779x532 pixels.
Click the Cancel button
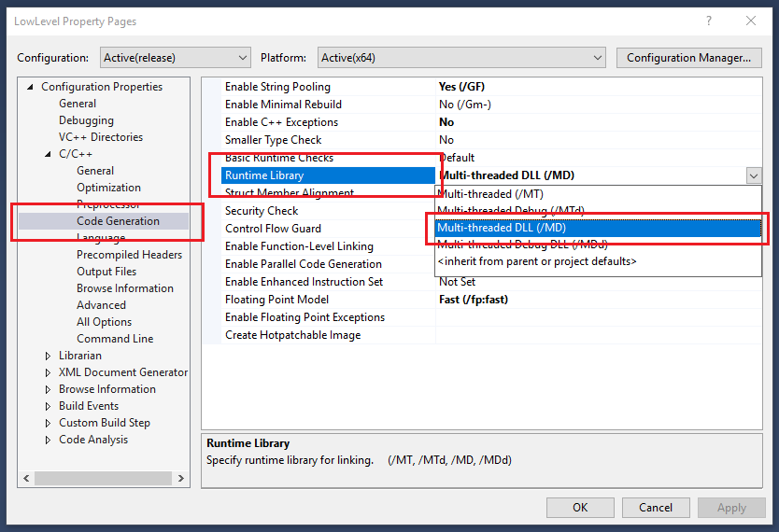click(656, 508)
